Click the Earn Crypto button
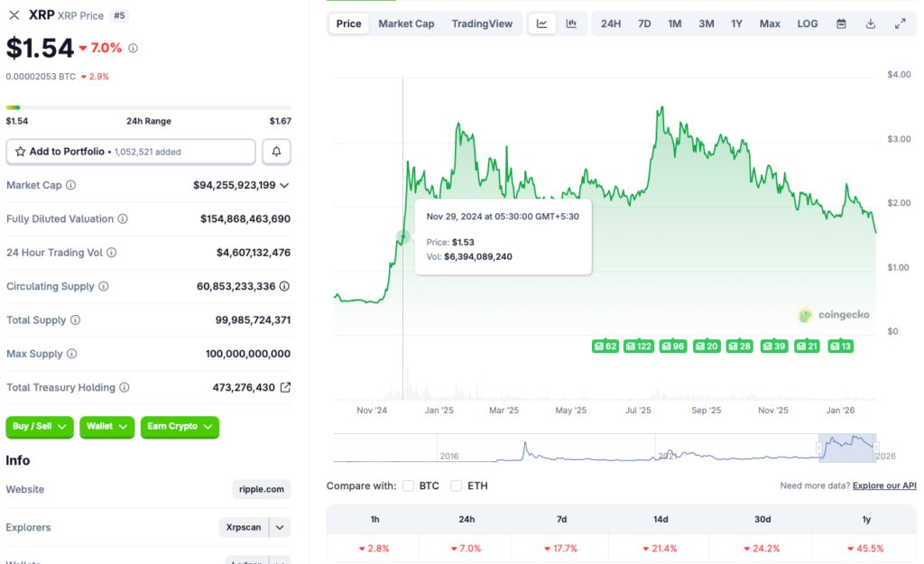The height and width of the screenshot is (564, 924). click(180, 427)
